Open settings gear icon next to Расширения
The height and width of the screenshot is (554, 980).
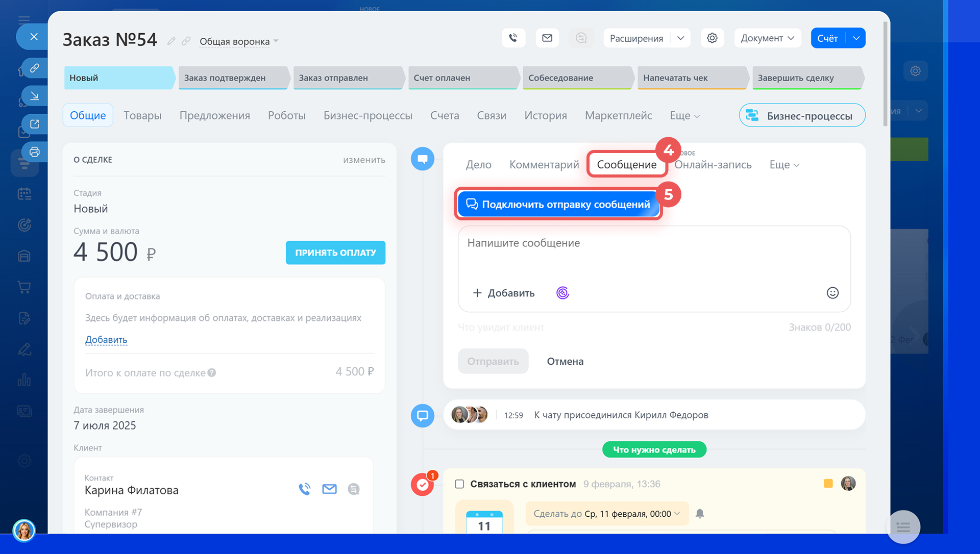(x=712, y=38)
